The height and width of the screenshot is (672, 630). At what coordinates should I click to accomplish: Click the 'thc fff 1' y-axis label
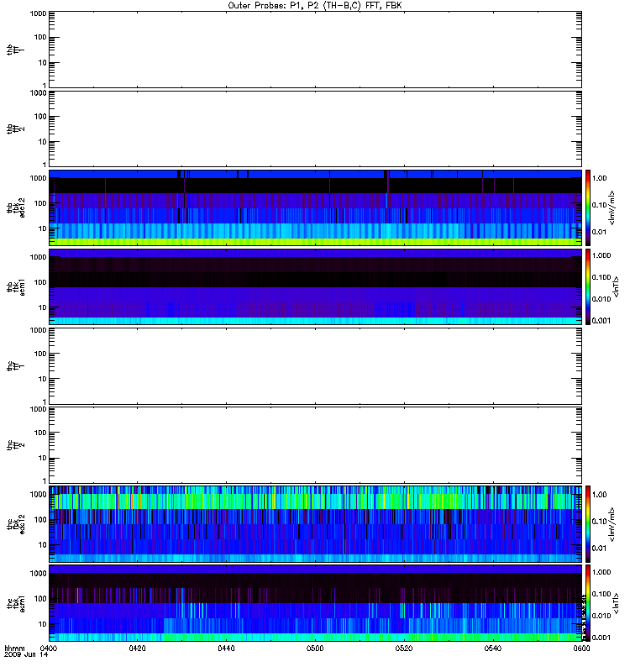[x=15, y=365]
